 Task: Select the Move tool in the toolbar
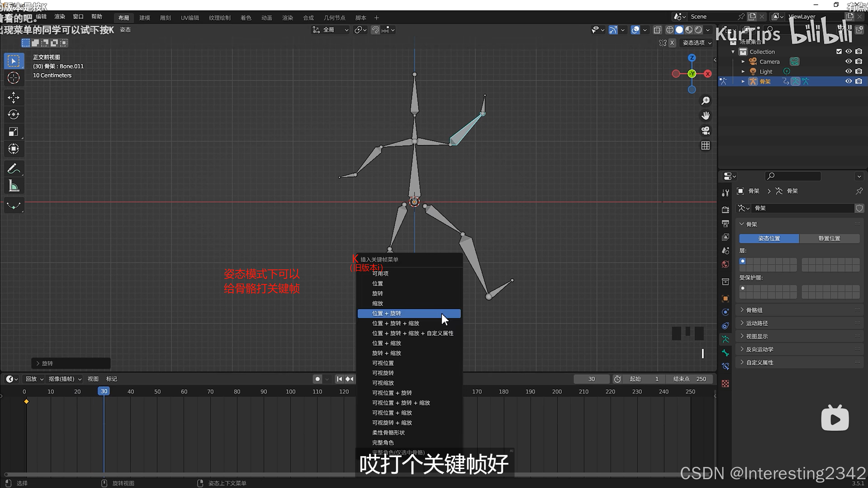click(x=14, y=98)
